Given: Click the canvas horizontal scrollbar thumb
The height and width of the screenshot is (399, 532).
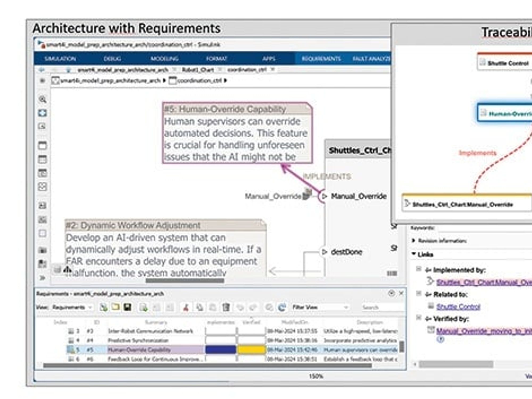Looking at the screenshot, I should tap(185, 280).
